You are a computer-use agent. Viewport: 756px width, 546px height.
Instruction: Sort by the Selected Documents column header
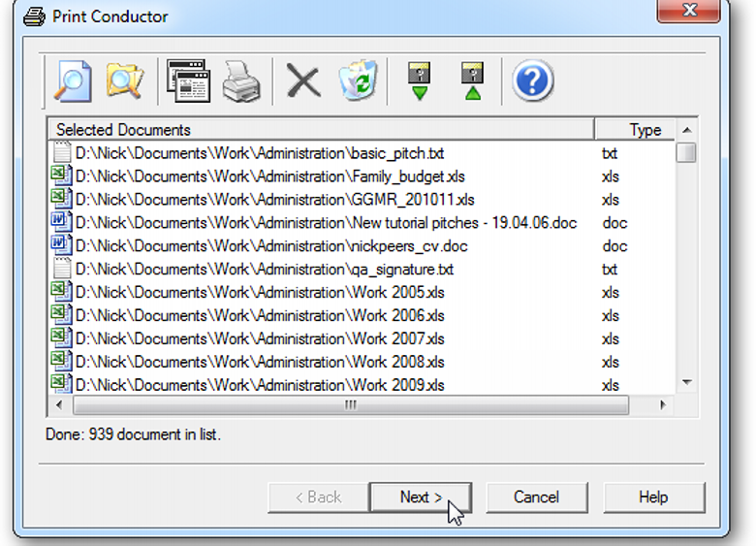tap(320, 129)
